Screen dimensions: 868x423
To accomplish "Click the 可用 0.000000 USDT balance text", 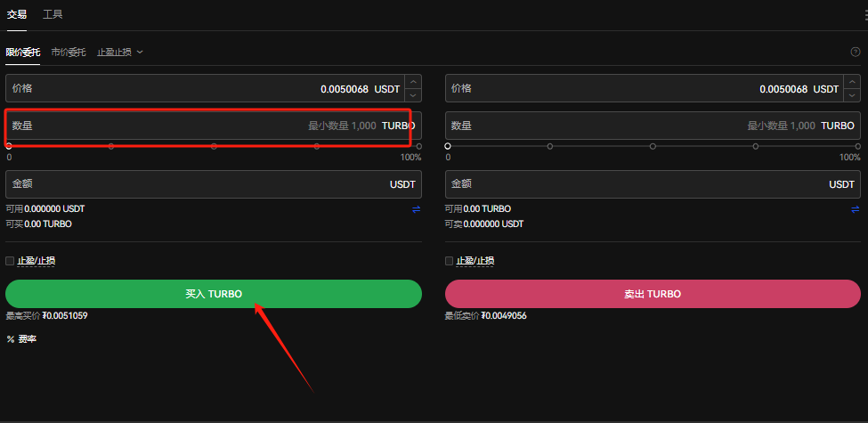I will point(45,209).
